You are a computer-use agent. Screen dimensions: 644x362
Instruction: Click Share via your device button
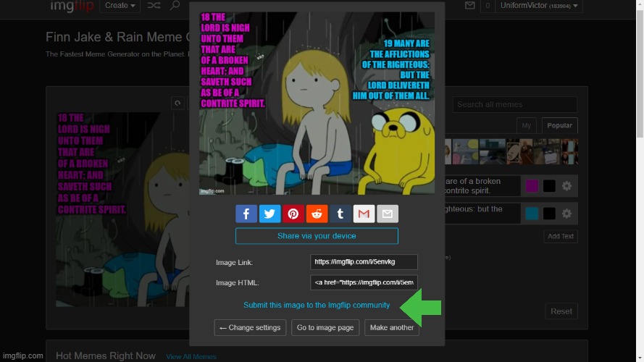point(317,236)
